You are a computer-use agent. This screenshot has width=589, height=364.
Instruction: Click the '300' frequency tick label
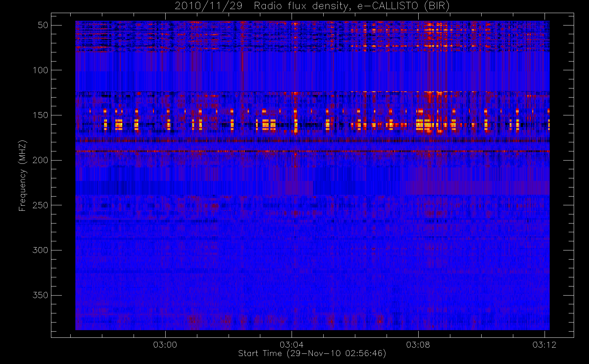[40, 250]
